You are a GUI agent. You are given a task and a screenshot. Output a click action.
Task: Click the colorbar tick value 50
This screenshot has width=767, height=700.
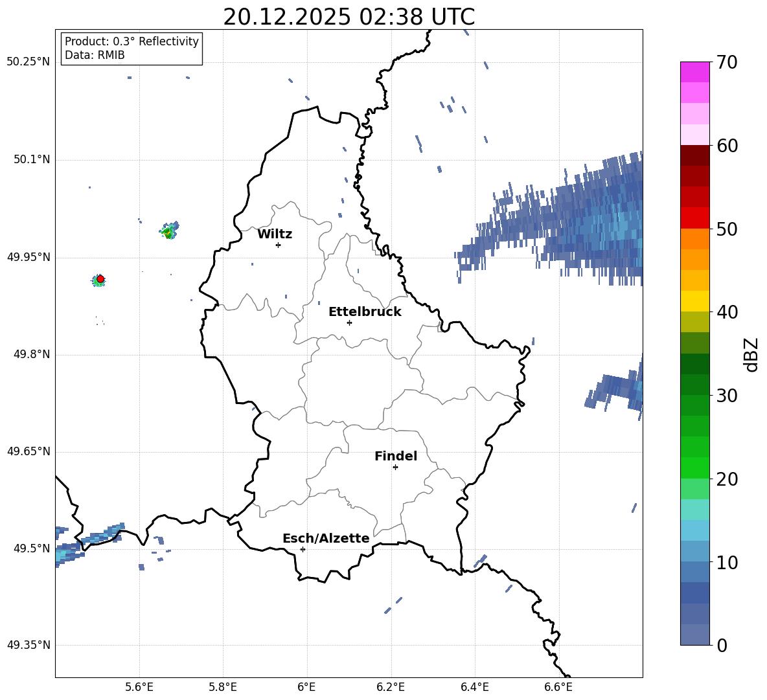pos(726,229)
